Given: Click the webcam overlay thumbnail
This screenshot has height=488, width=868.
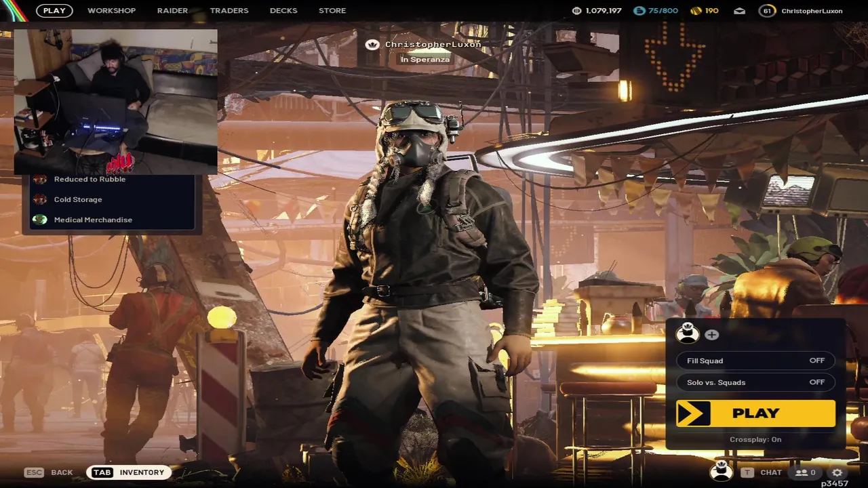Looking at the screenshot, I should tap(116, 101).
